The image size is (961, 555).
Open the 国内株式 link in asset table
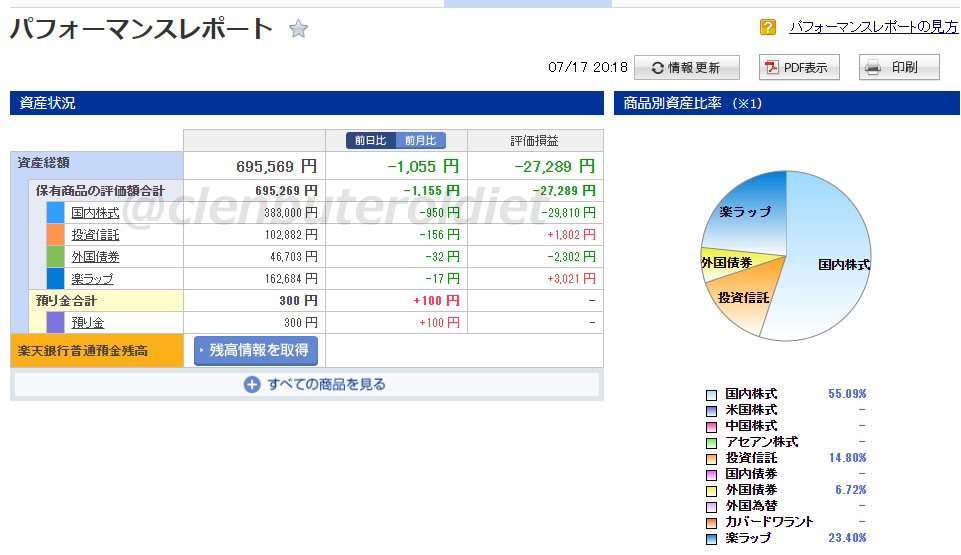95,213
